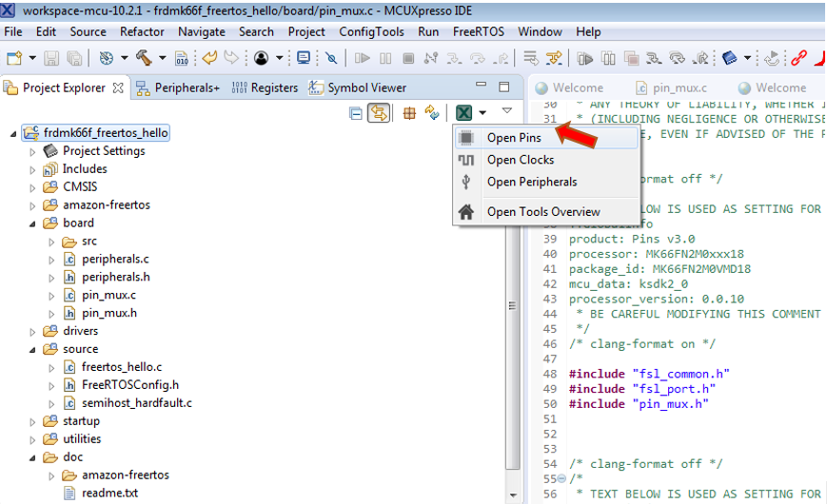
Task: Click the green X config tools icon
Action: [x=464, y=112]
